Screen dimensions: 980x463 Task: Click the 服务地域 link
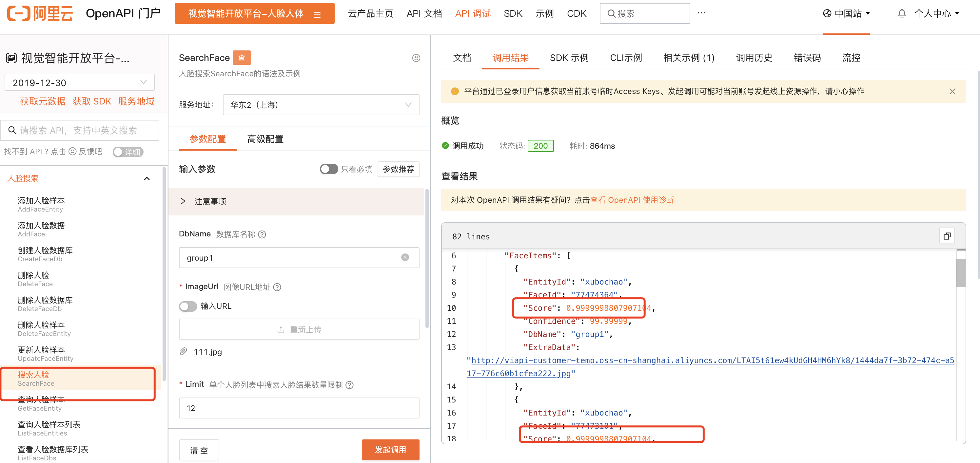click(136, 101)
